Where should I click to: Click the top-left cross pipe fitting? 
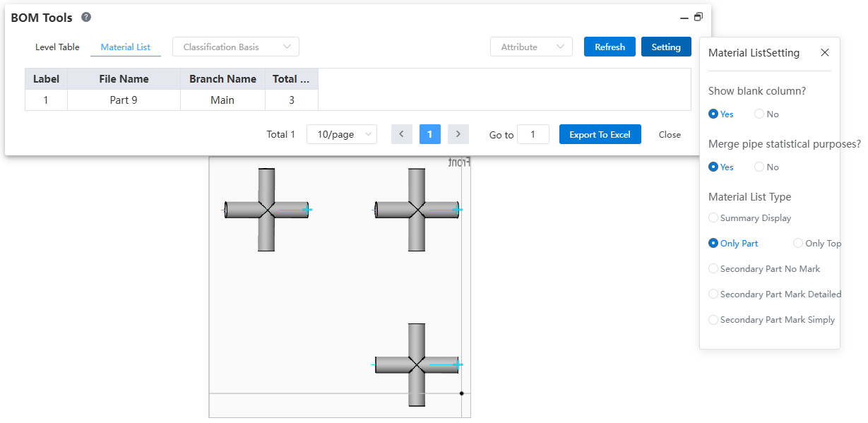point(266,210)
